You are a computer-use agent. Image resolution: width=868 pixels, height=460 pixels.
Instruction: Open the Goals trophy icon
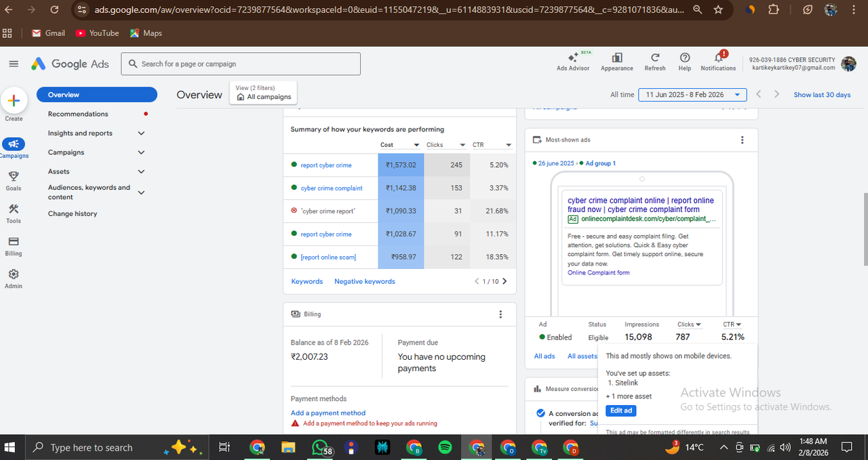point(14,176)
